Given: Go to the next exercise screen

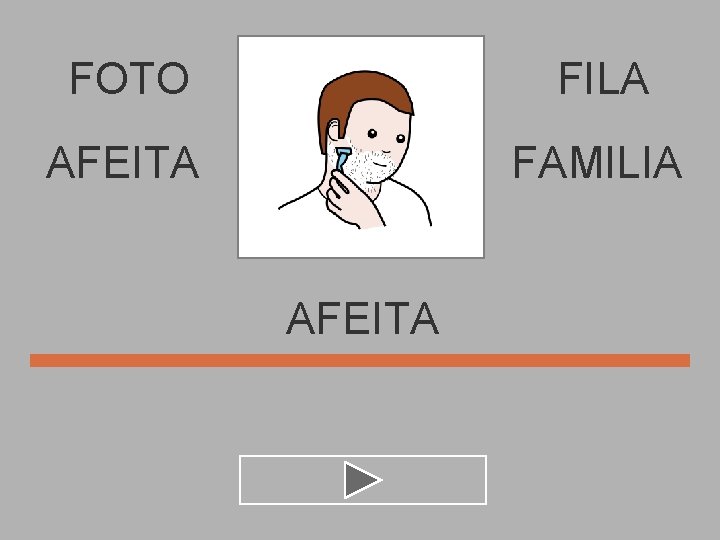Looking at the screenshot, I should coord(363,480).
